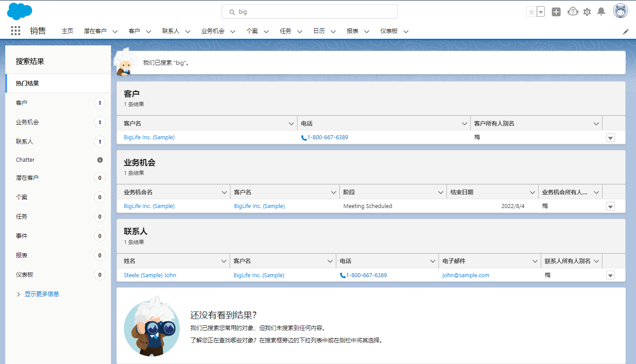Image resolution: width=636 pixels, height=364 pixels.
Task: Expand the 仪表板 tab dropdown chevron
Action: (x=406, y=31)
